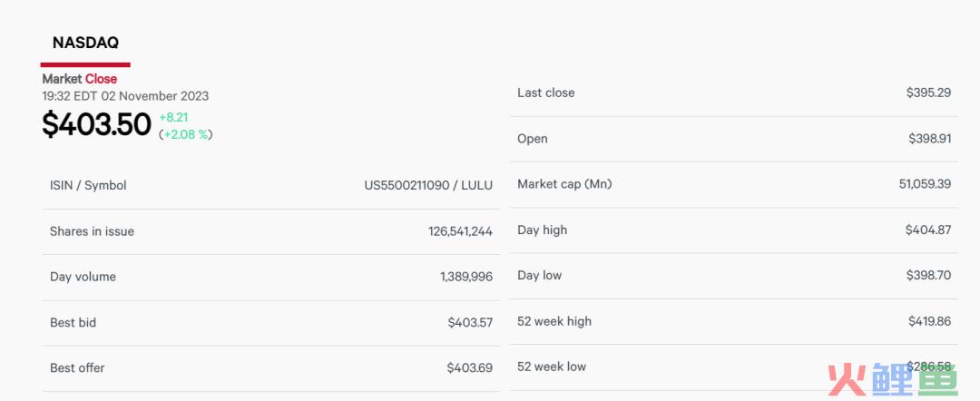Screen dimensions: 980x401
Task: Select the Day volume row
Action: click(271, 277)
